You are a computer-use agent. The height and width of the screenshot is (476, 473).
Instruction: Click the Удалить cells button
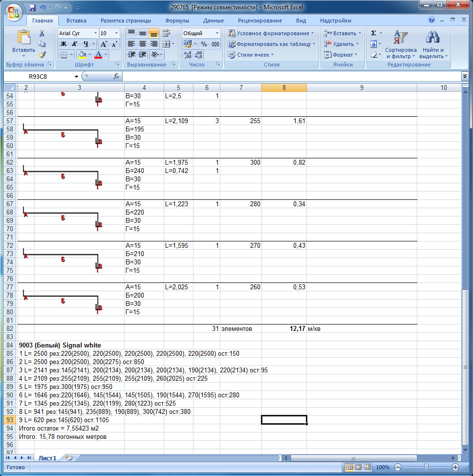coord(341,44)
